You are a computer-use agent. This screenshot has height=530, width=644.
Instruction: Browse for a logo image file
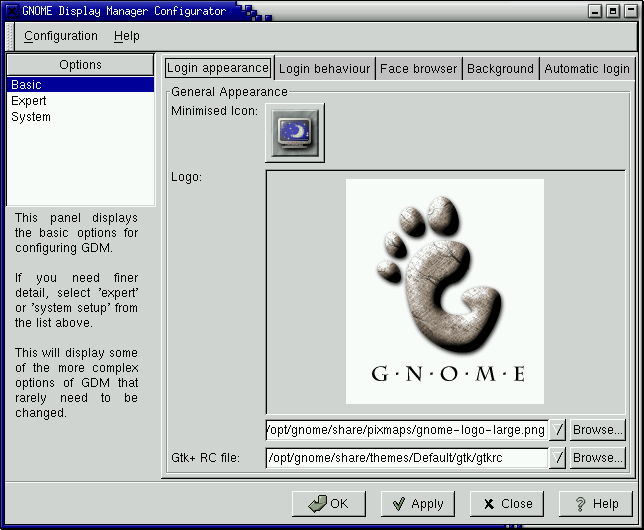coord(598,430)
